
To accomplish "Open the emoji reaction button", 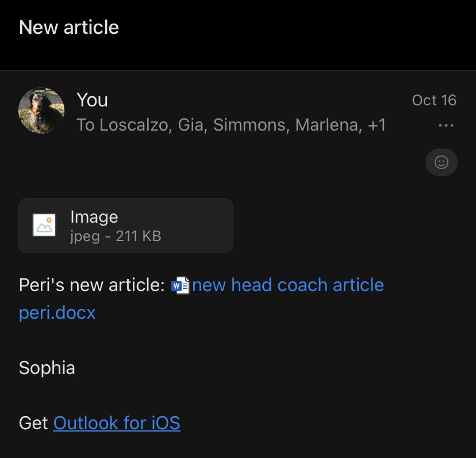I will coord(441,162).
